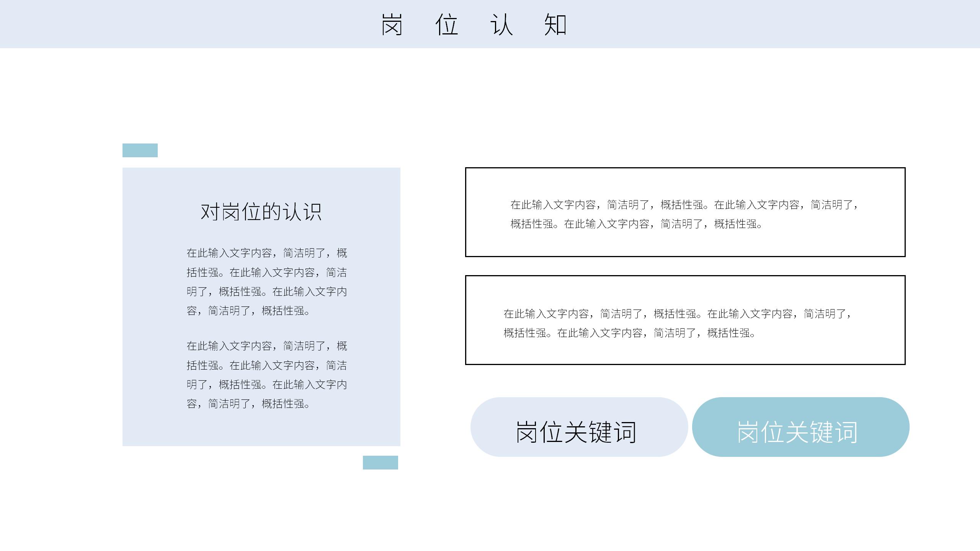Click the light gray 岗位关键词 pill

579,427
